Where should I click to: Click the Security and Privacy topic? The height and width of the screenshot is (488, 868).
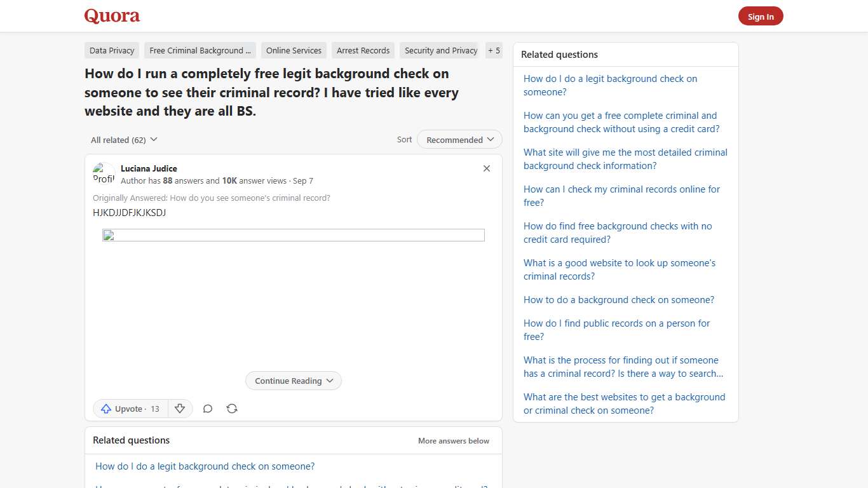pos(440,50)
